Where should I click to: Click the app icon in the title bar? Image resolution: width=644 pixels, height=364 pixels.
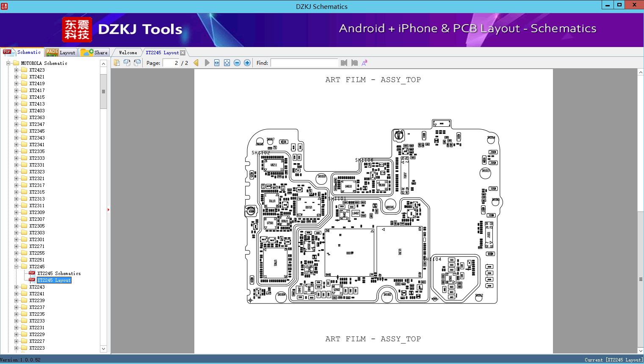click(x=4, y=6)
